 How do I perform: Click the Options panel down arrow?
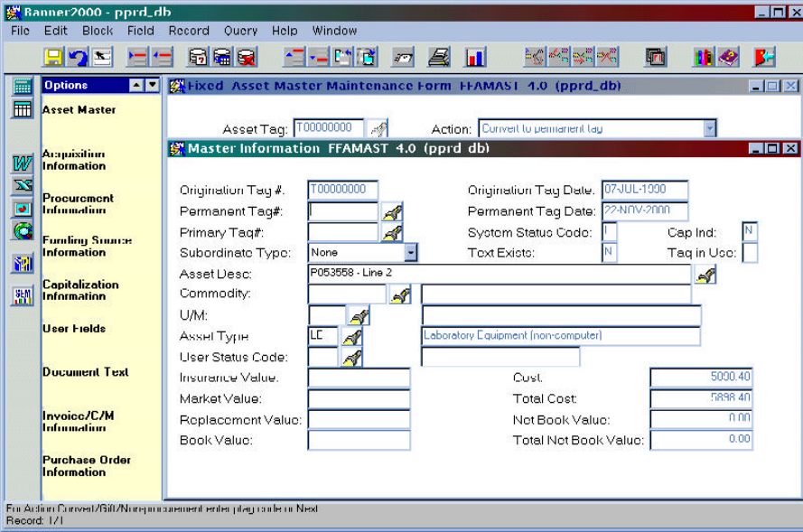pos(153,85)
